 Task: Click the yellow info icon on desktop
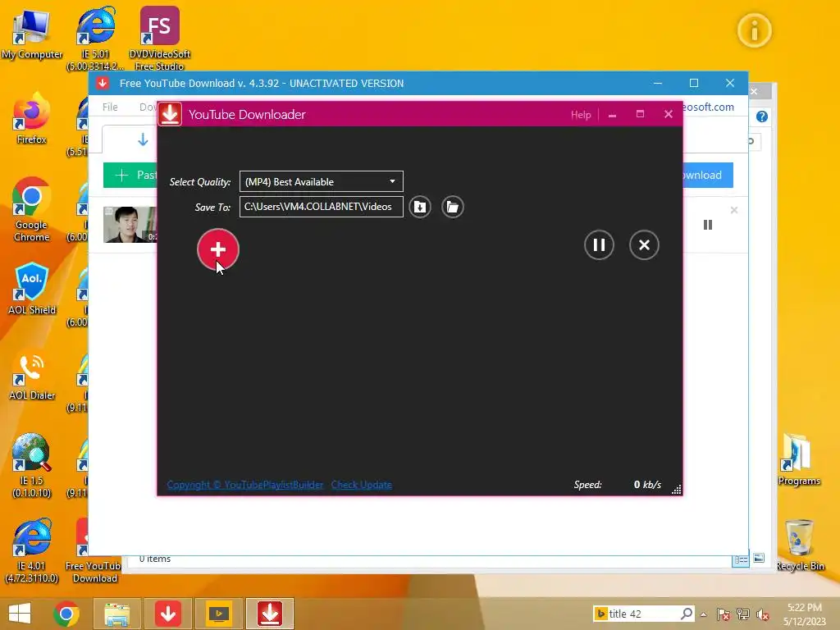[x=755, y=30]
